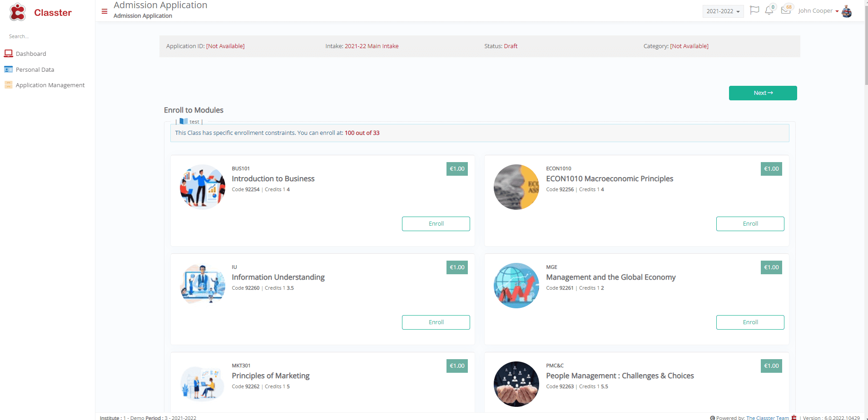Click the Application ID Not Available text

pyautogui.click(x=205, y=46)
